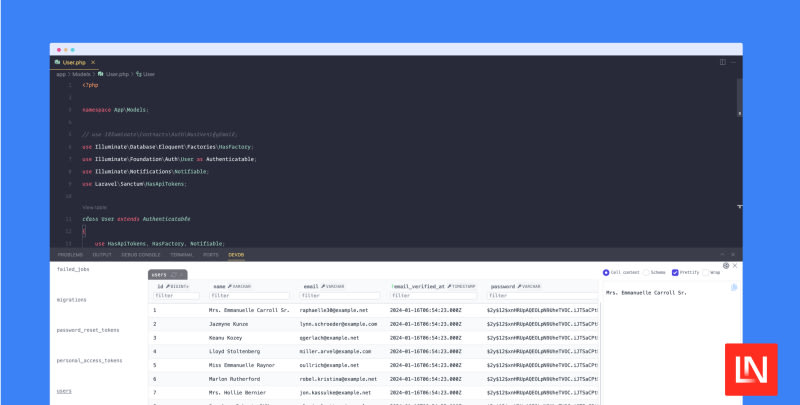
Task: Select the Cell content radio option
Action: pos(606,272)
